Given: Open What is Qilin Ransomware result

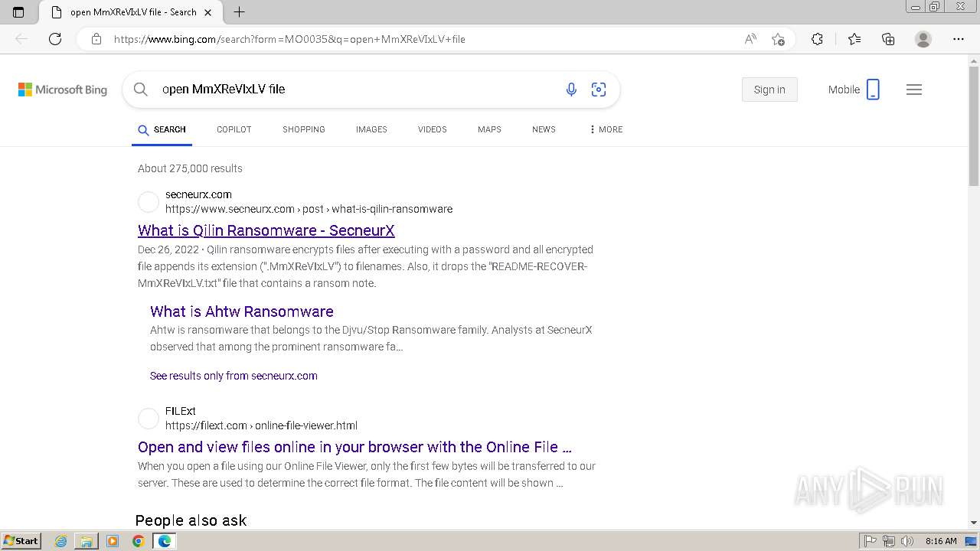Looking at the screenshot, I should click(x=266, y=230).
